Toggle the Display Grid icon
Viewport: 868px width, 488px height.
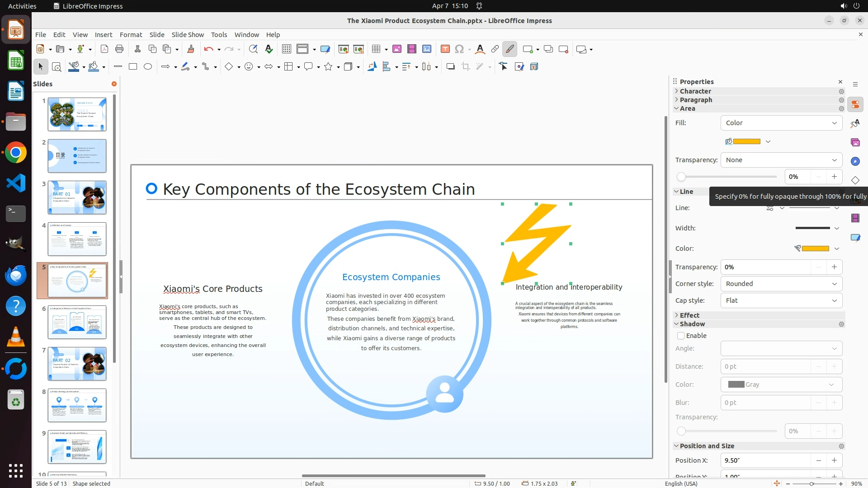tap(286, 49)
